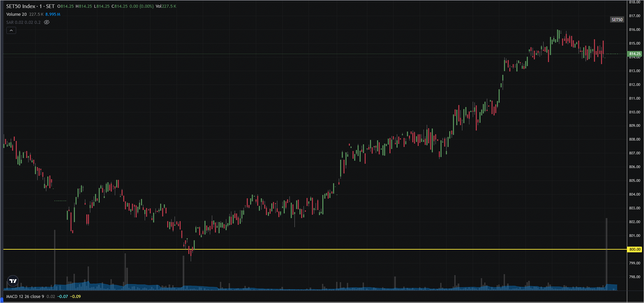The width and height of the screenshot is (644, 303).
Task: Select the SAR 0.02 0.02 0.2 label
Action: [23, 22]
